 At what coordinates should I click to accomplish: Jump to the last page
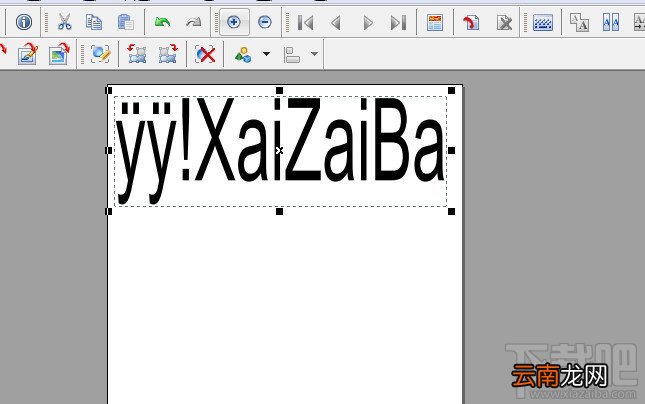[x=398, y=23]
